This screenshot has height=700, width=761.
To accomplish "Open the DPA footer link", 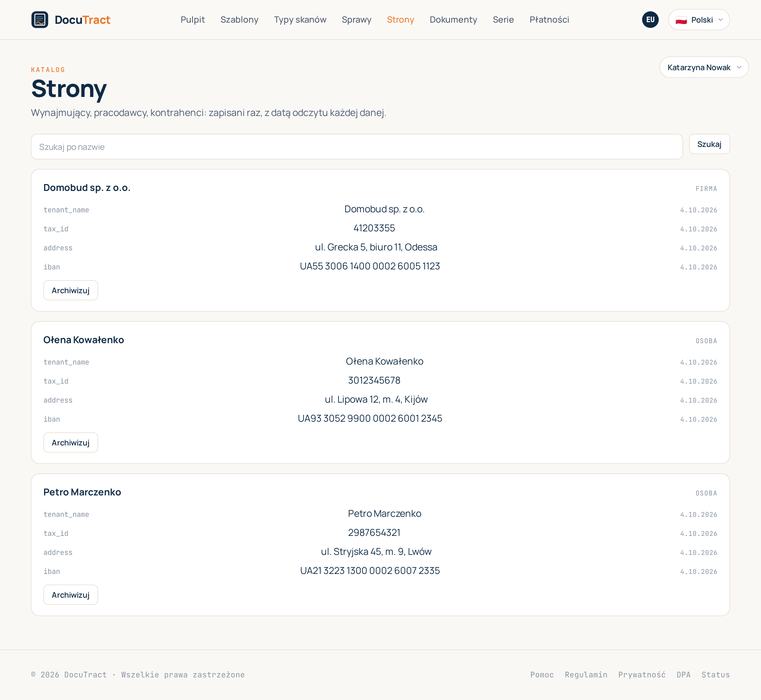I will tap(683, 675).
